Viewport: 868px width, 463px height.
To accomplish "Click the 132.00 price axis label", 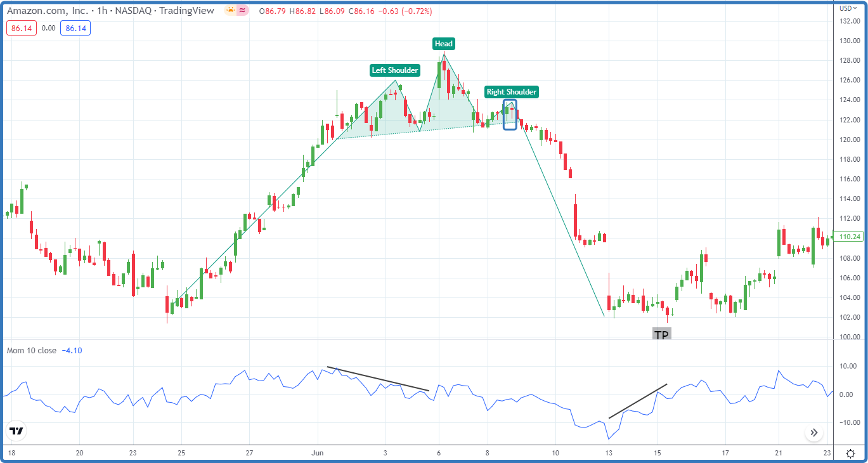I will 848,21.
